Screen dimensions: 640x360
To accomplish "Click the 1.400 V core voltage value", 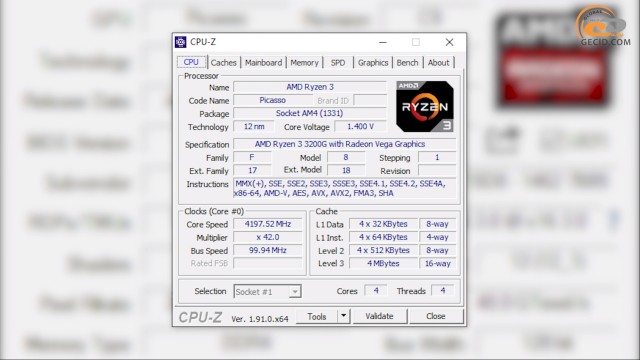I will point(360,127).
